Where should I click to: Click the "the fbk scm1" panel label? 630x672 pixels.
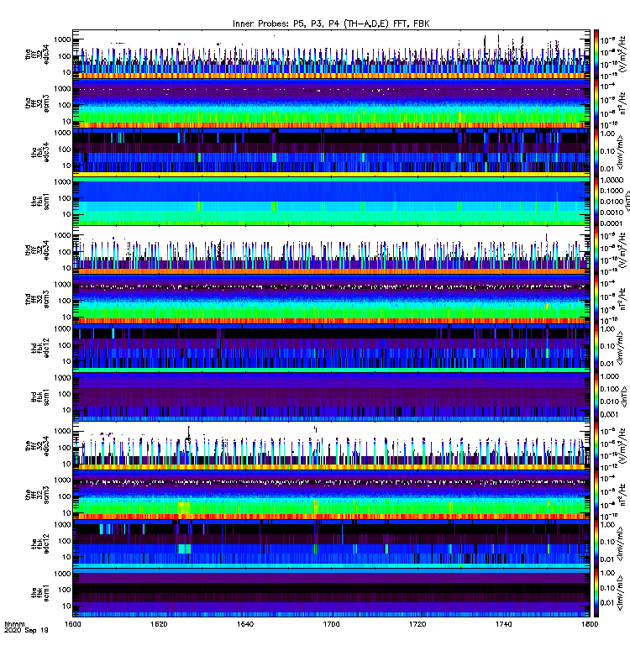(x=40, y=593)
